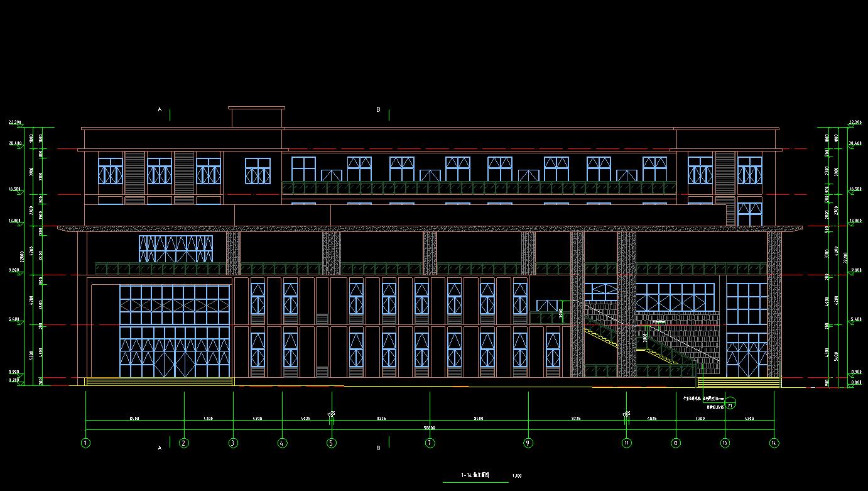Select the drawing title text at bottom center
This screenshot has height=491, width=868.
click(x=475, y=475)
